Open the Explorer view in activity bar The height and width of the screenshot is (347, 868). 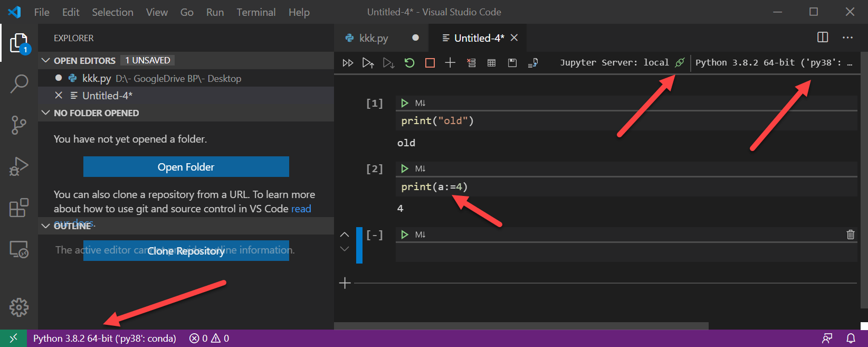click(19, 43)
